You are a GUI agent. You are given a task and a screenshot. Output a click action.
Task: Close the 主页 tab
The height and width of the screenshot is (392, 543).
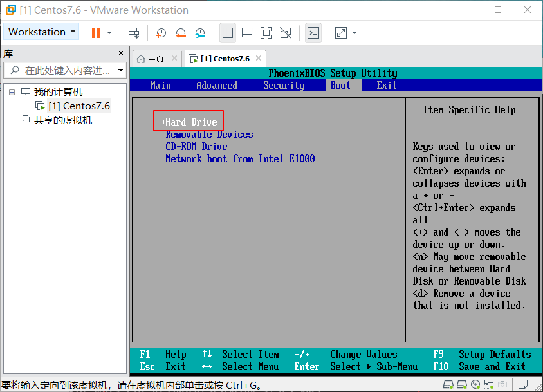(174, 58)
